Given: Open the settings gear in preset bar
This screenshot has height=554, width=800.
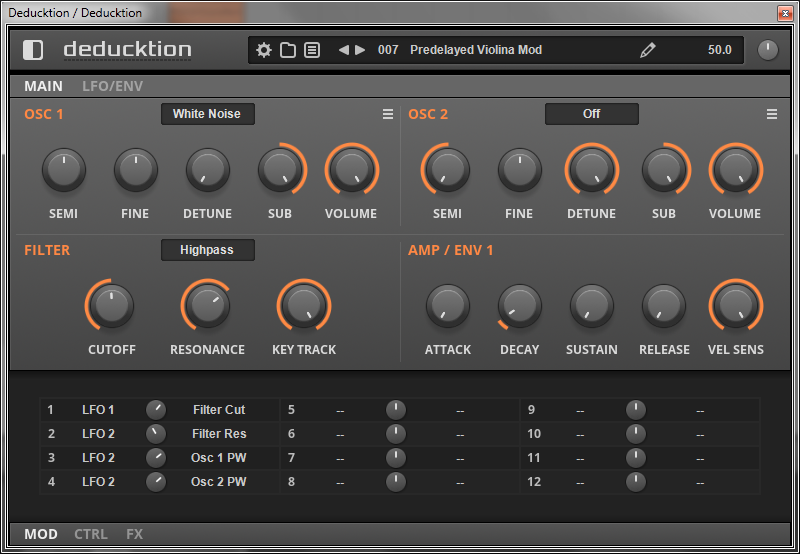Looking at the screenshot, I should click(x=264, y=50).
